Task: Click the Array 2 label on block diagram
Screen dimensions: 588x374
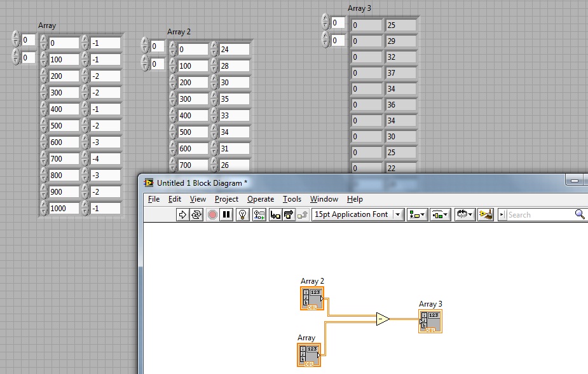Action: coord(312,281)
